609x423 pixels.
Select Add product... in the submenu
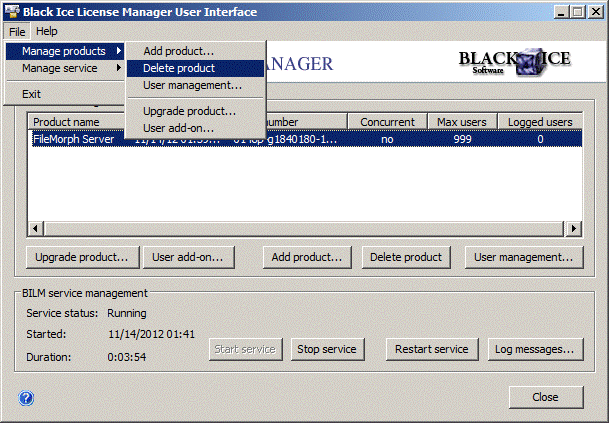point(195,51)
